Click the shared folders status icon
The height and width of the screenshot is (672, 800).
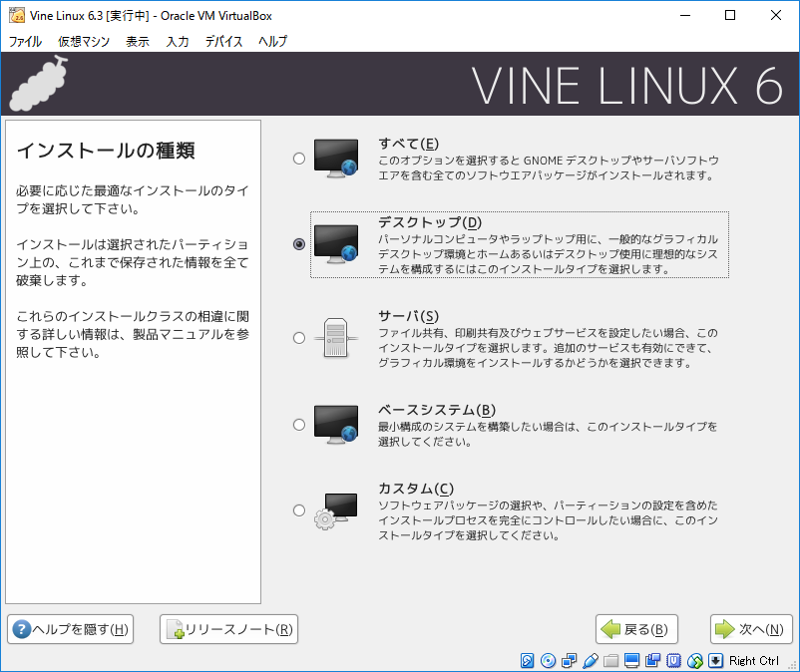(610, 661)
